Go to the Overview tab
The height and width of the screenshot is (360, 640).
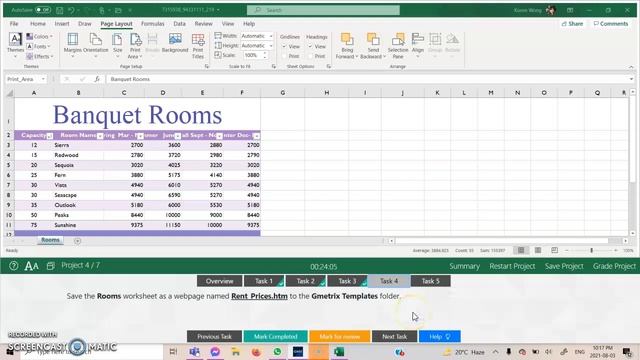220,281
